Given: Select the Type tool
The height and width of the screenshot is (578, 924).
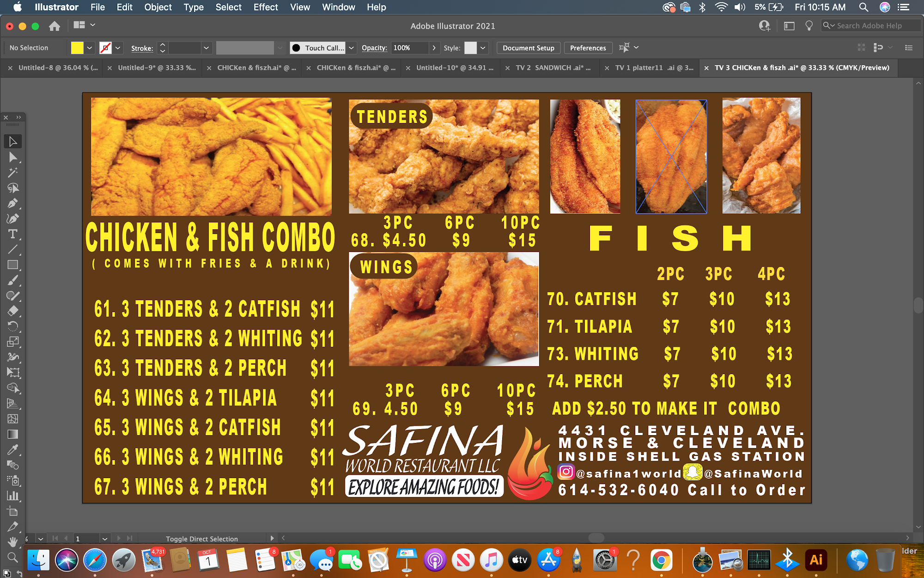Looking at the screenshot, I should point(12,234).
